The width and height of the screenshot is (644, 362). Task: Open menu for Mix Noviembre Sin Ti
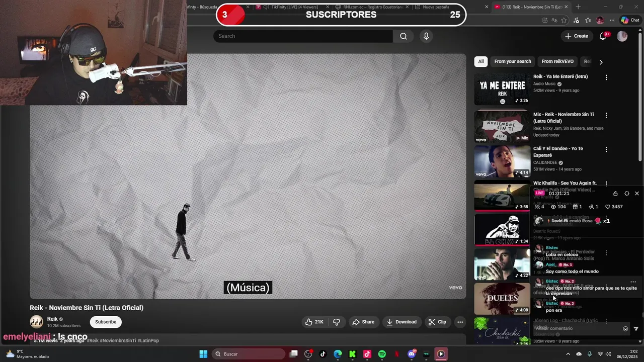(606, 115)
